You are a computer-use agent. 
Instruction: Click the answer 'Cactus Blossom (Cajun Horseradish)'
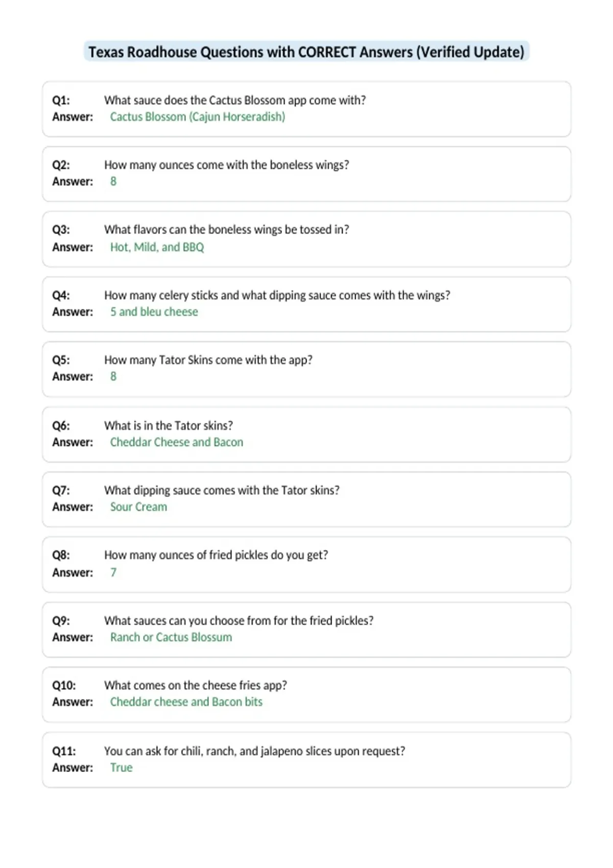pos(198,117)
